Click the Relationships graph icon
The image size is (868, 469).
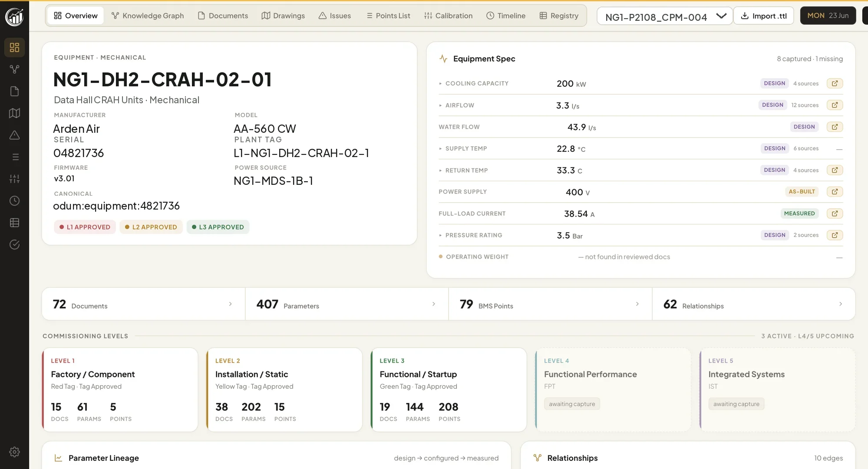point(538,458)
